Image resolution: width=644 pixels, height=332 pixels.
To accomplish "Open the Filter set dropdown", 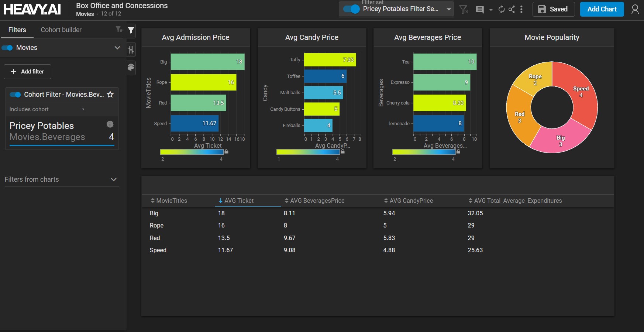I will pos(449,9).
